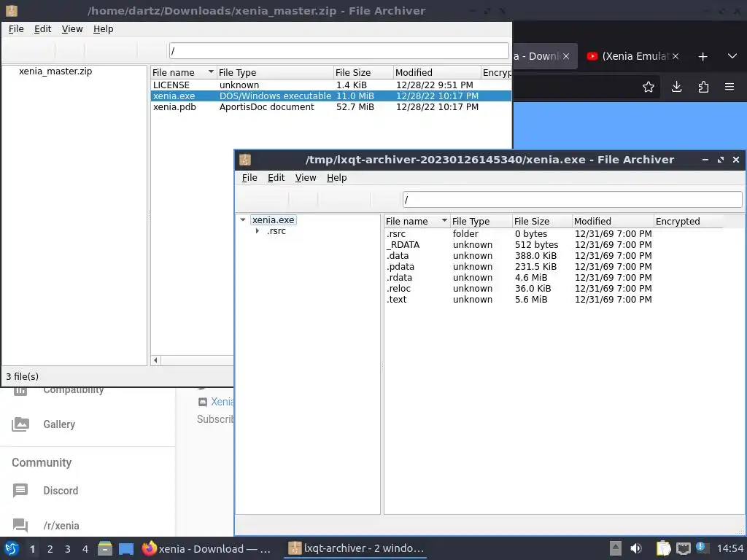Open the Discord community link

point(61,491)
